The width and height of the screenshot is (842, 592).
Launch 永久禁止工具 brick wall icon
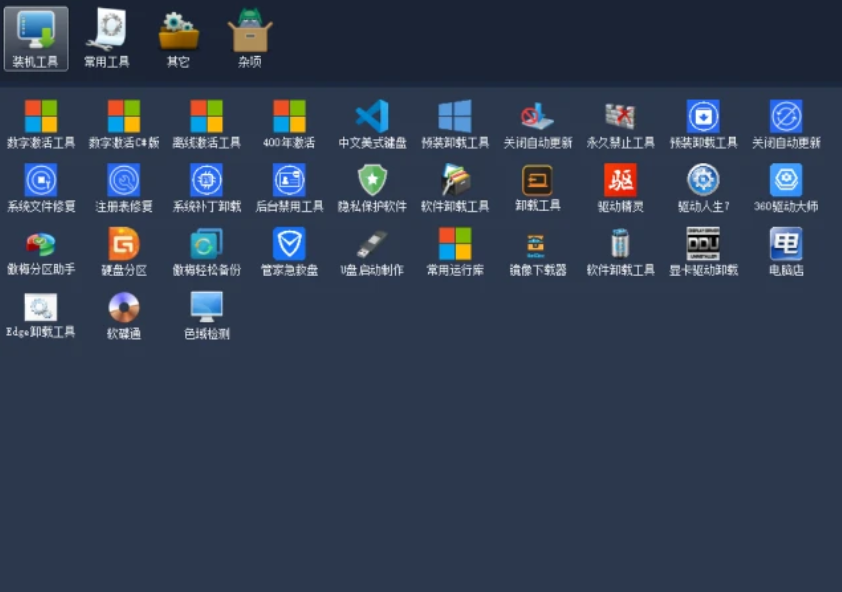pyautogui.click(x=620, y=124)
